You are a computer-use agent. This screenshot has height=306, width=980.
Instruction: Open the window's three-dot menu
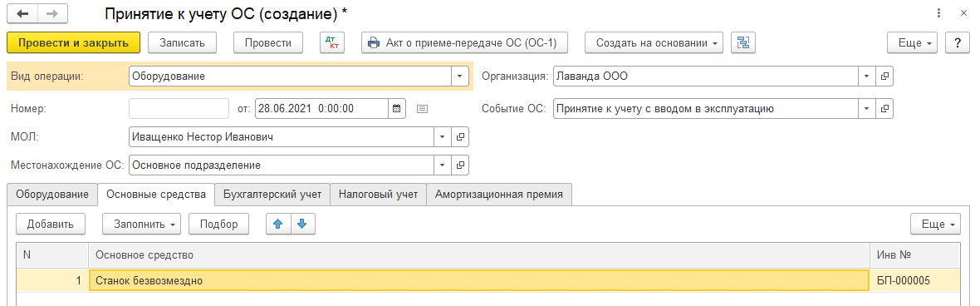pyautogui.click(x=939, y=13)
